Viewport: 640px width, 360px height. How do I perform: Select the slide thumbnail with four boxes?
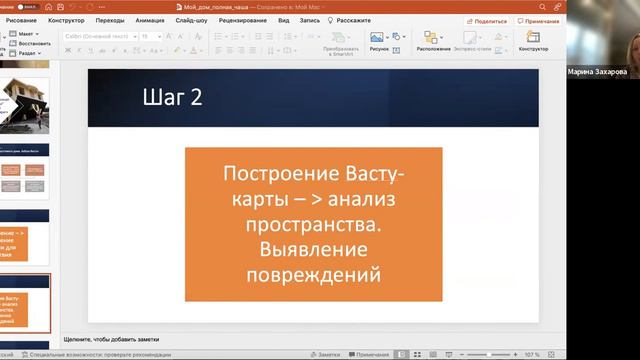[x=24, y=171]
